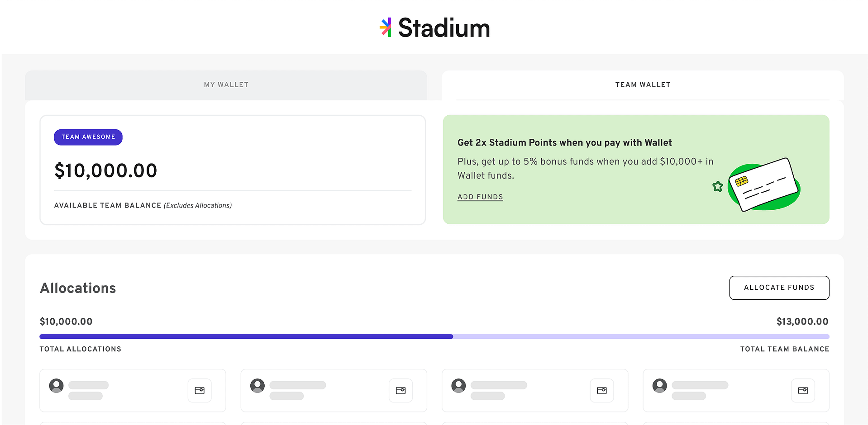Open wallet icon on third allocation card
868x425 pixels.
tap(602, 390)
